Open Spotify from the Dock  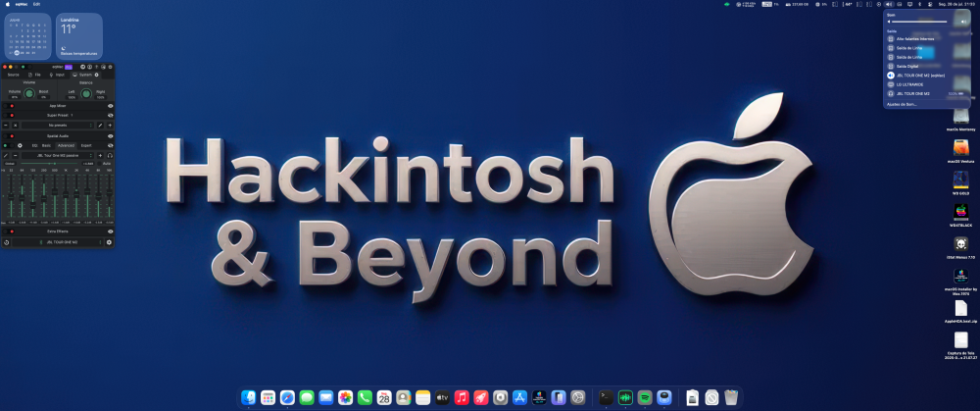(x=645, y=397)
